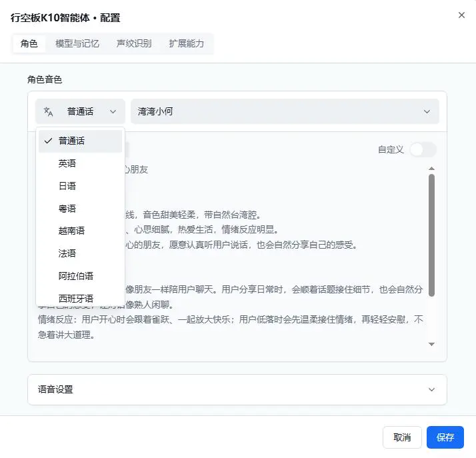The image size is (476, 458).
Task: Choose 粤语 in the language list
Action: [80, 209]
